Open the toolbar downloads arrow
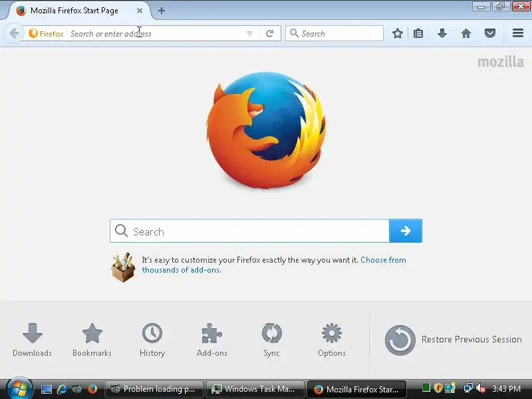Viewport: 532px width, 399px height. [442, 33]
